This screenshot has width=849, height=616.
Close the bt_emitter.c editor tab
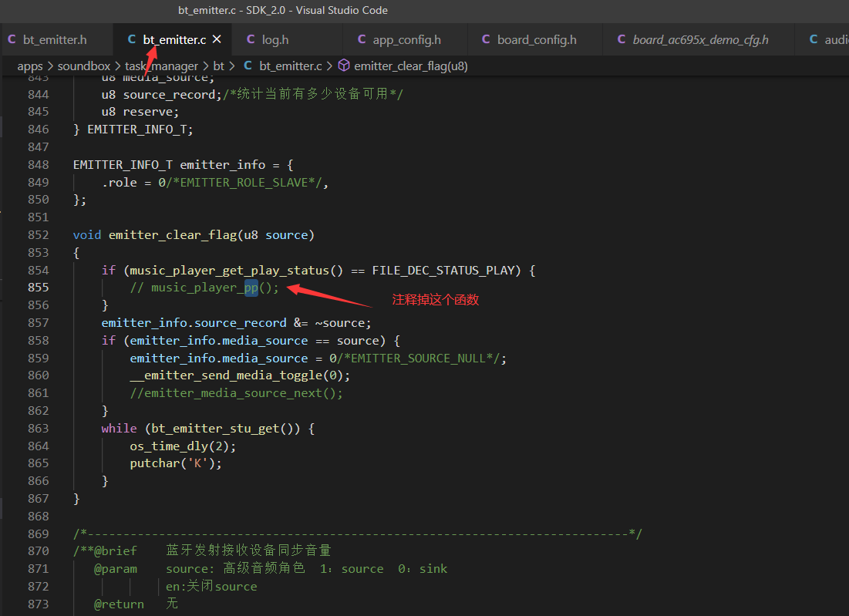click(217, 39)
